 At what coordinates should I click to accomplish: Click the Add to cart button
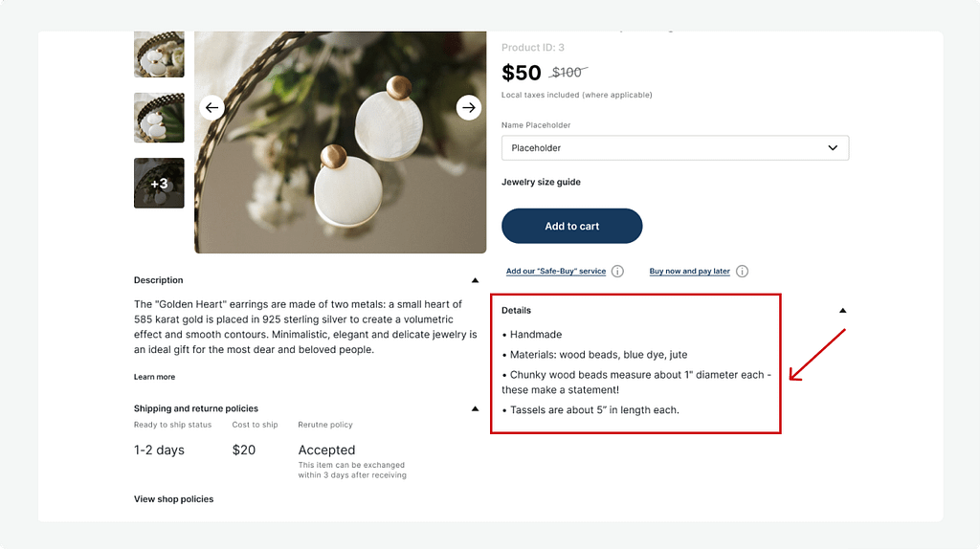click(x=571, y=226)
